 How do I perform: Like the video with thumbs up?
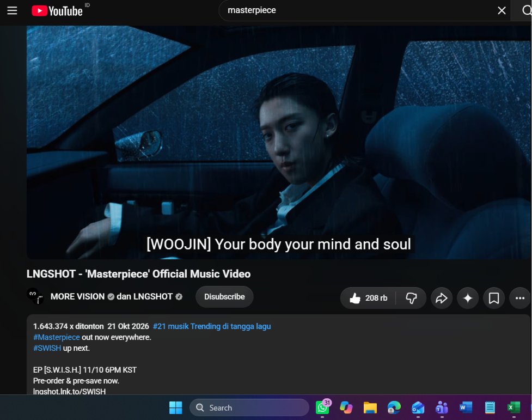(x=368, y=298)
